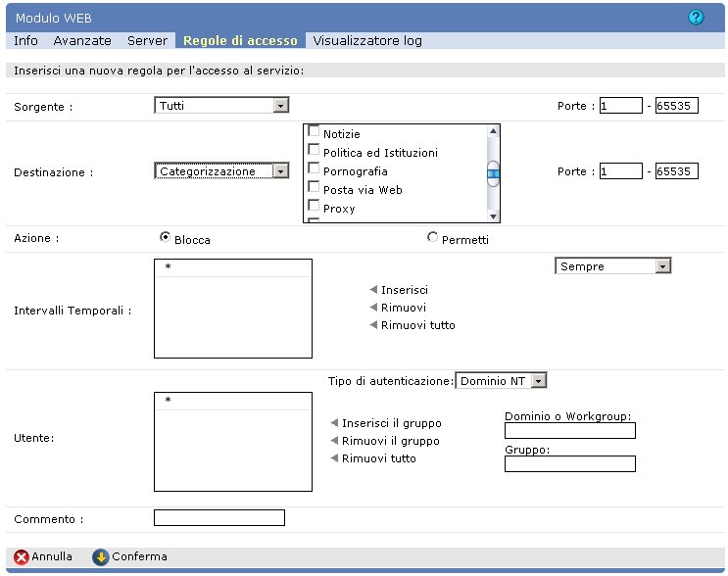The image size is (728, 576).
Task: Click the Commento text field
Action: click(219, 517)
